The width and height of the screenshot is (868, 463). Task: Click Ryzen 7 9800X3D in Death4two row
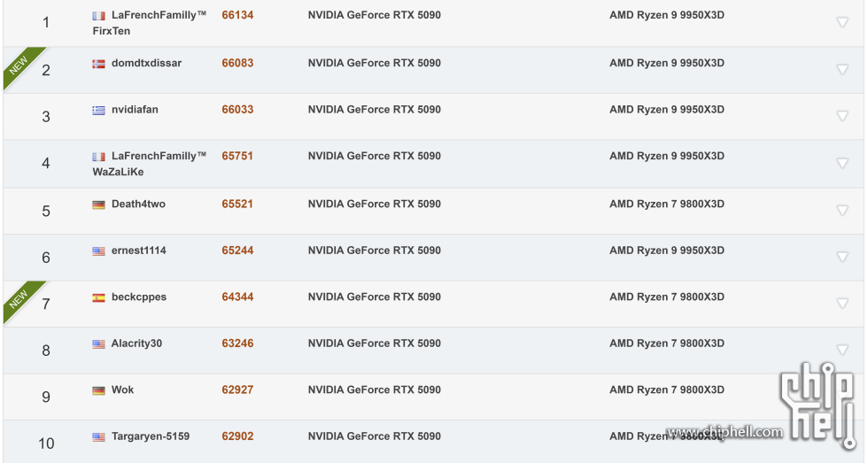point(667,204)
